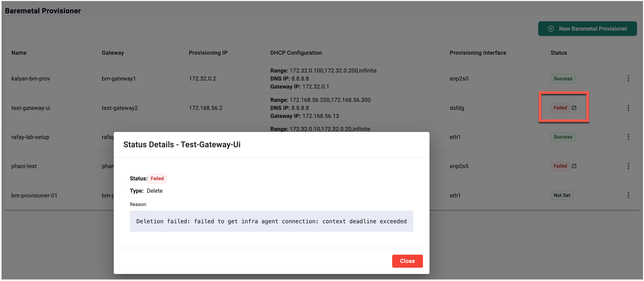
Task: Click provisioning IP 172.32.0.2
Action: (x=202, y=79)
